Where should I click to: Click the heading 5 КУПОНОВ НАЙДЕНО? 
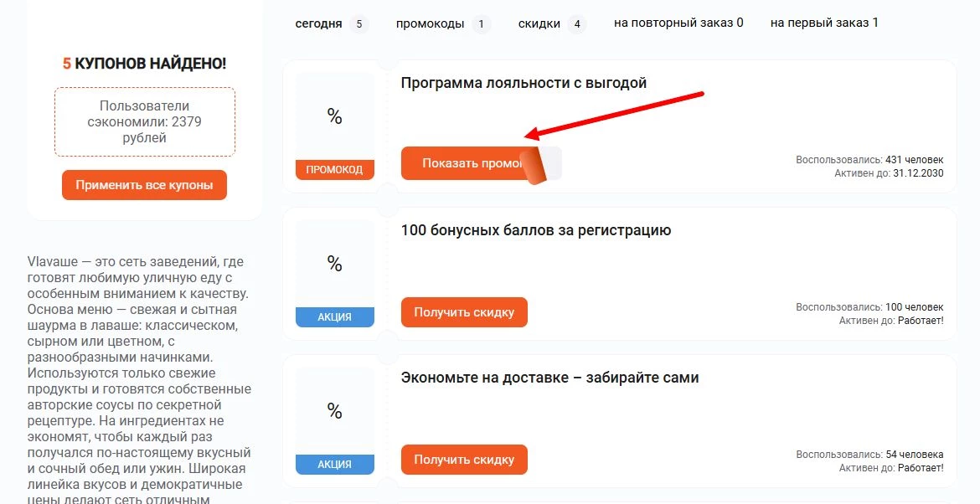pos(144,62)
